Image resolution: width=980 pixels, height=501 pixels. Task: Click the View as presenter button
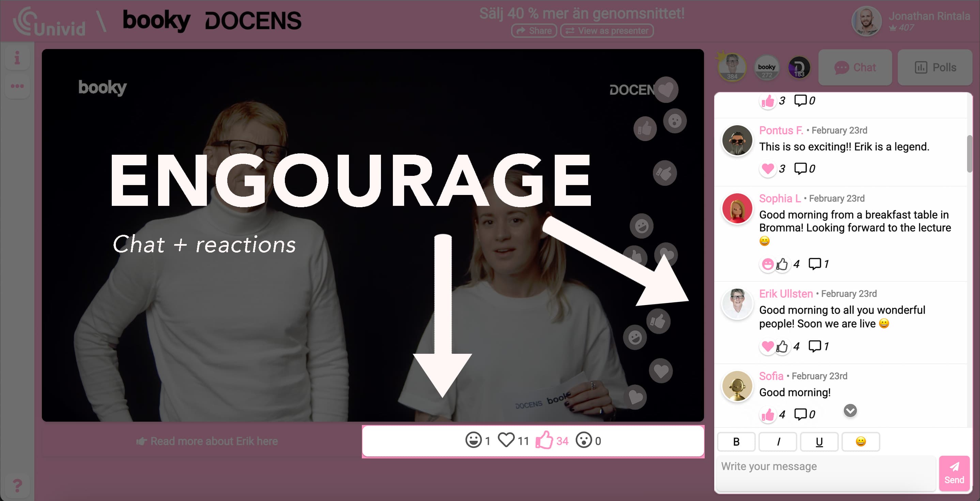[x=608, y=31]
